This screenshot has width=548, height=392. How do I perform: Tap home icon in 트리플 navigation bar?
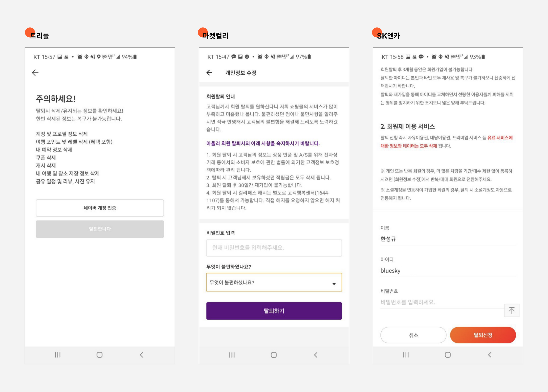pos(100,355)
